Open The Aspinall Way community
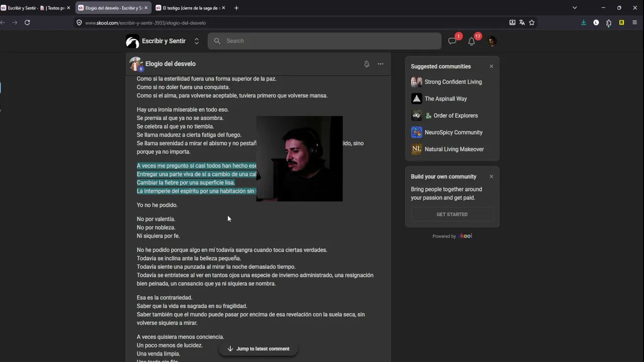The width and height of the screenshot is (644, 362). (446, 99)
